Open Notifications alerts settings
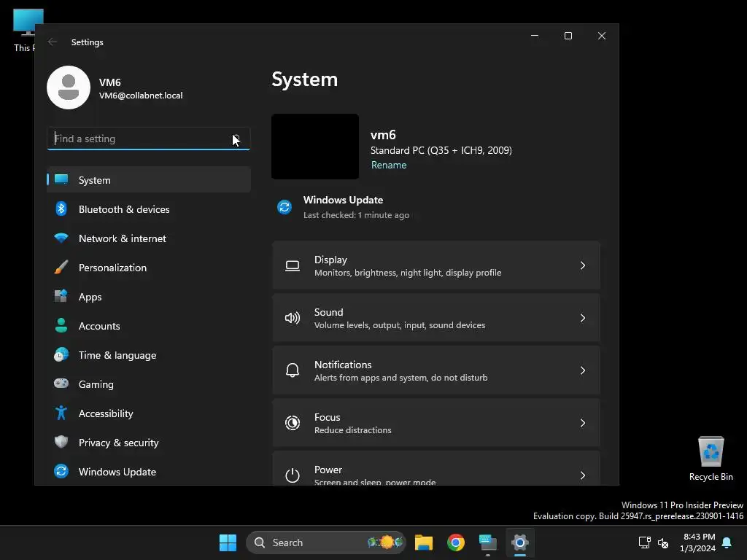 (x=436, y=370)
